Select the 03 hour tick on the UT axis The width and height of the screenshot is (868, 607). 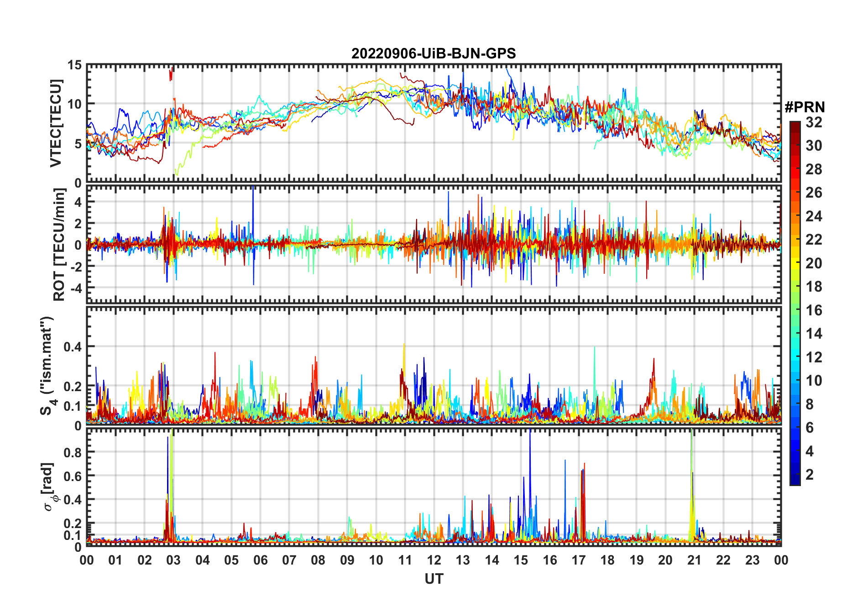click(173, 560)
